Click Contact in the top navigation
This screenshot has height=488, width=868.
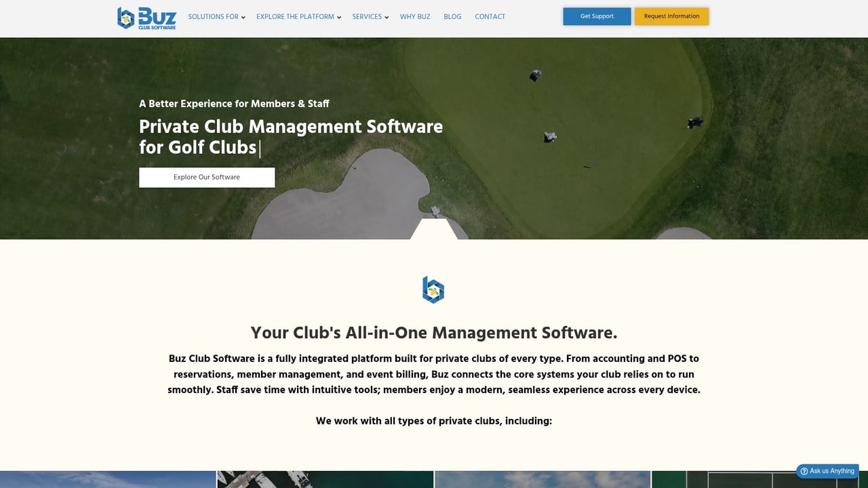(x=490, y=16)
